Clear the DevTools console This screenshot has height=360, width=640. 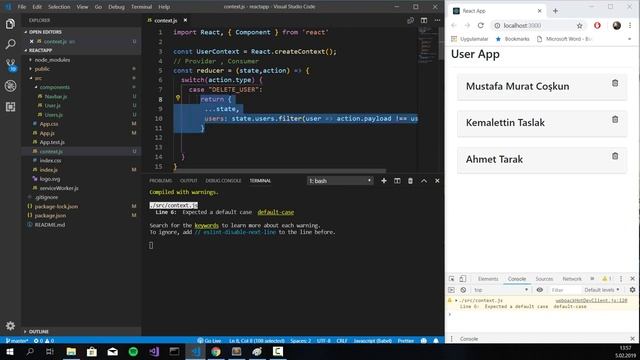point(463,290)
